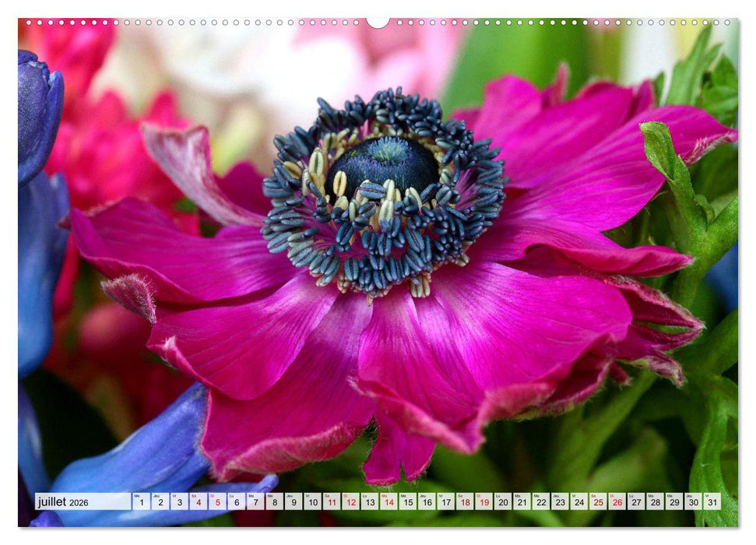This screenshot has height=545, width=756.
Task: Select date 26 shown in red
Action: tap(617, 503)
